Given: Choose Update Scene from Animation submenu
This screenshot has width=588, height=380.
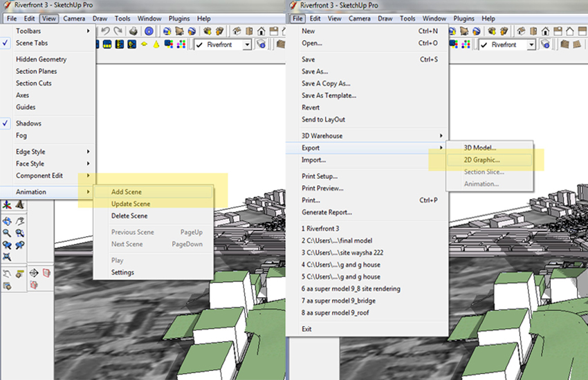Looking at the screenshot, I should point(154,204).
